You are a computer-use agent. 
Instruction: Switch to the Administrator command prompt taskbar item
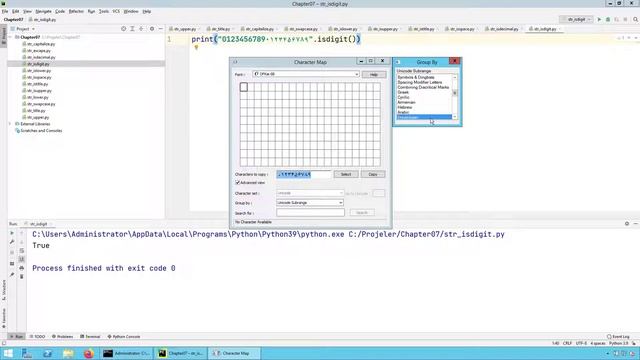pos(127,353)
